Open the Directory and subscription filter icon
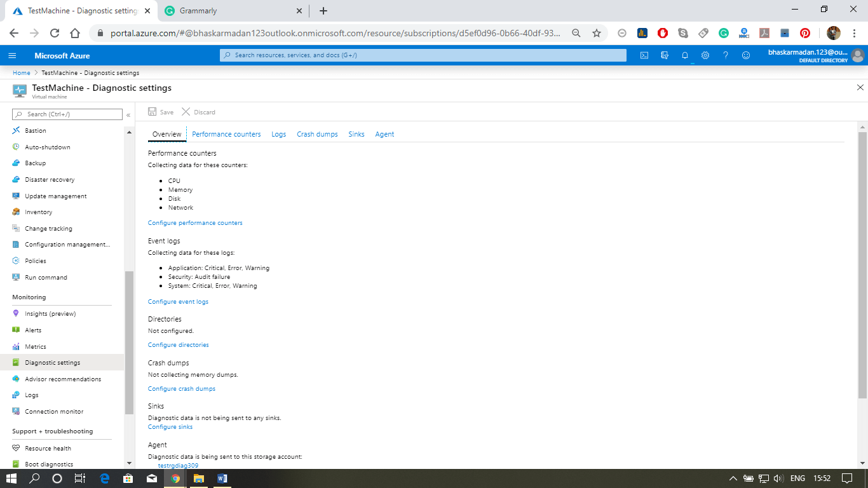This screenshot has height=488, width=868. click(x=665, y=55)
